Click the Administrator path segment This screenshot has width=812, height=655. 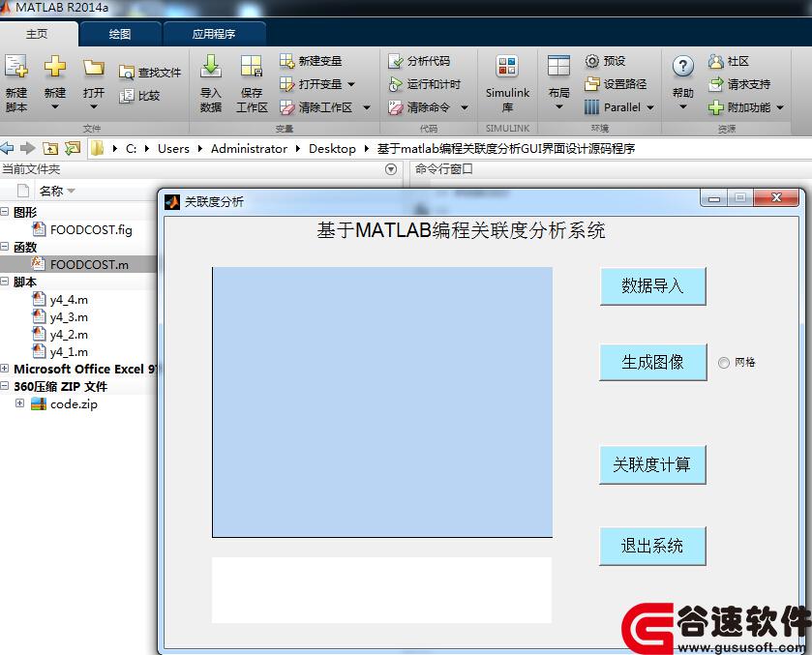[x=249, y=149]
